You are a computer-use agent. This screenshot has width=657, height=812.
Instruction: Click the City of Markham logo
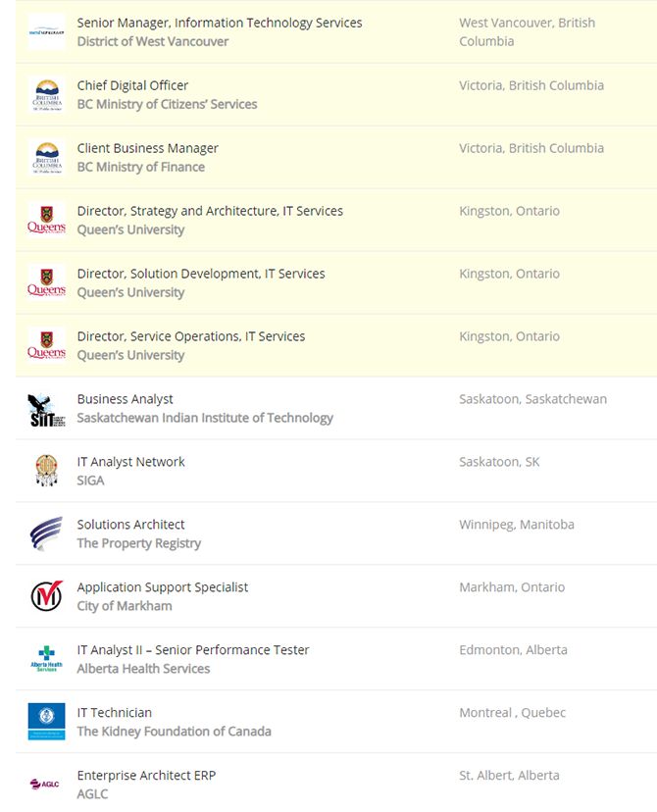[x=46, y=596]
